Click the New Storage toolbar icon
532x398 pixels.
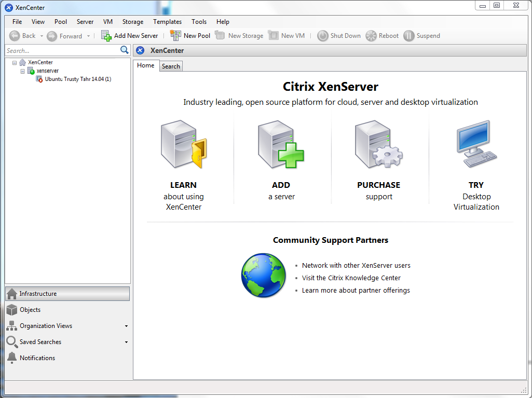pos(220,35)
